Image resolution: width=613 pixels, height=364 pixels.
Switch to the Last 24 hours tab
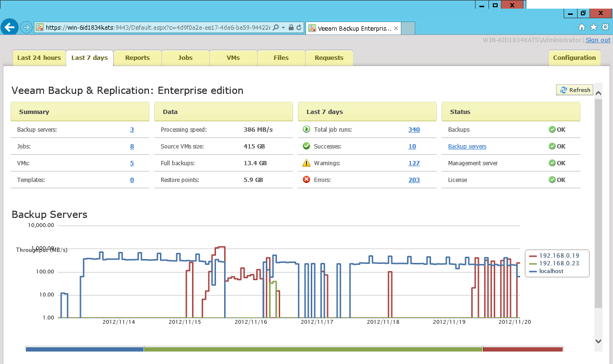(39, 58)
